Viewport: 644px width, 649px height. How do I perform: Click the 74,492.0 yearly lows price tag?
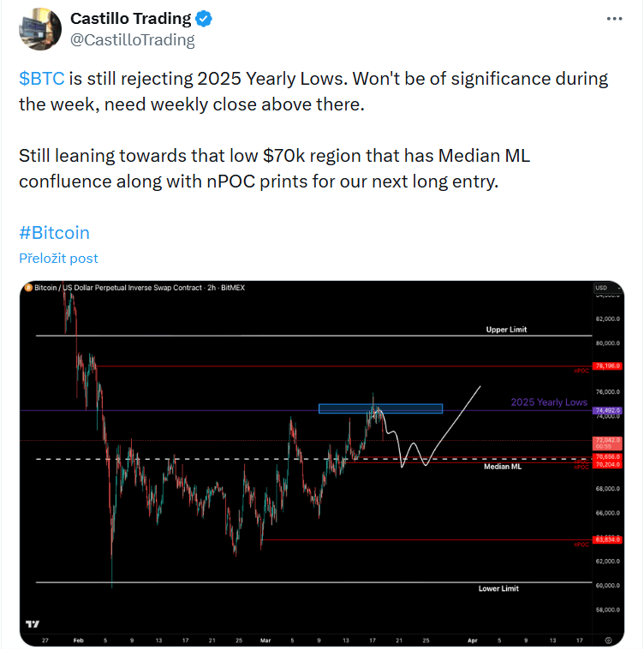[606, 410]
